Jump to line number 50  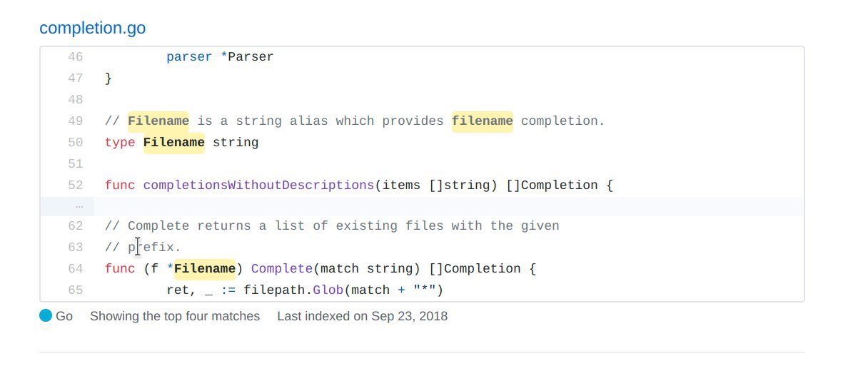[x=75, y=142]
